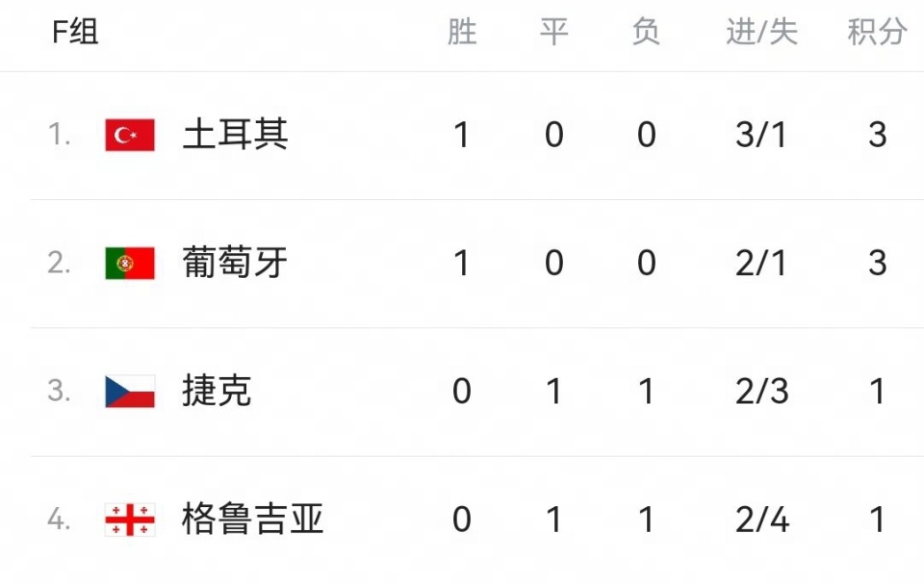Tap the Georgia flag icon
Screen dimensions: 924x584
coord(130,520)
